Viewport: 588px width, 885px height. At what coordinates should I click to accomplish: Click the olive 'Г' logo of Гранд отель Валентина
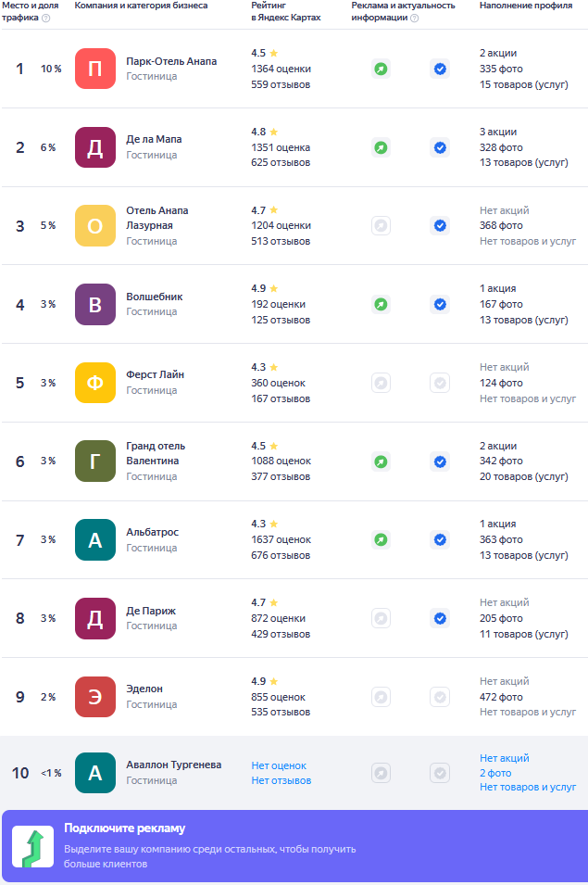[95, 461]
